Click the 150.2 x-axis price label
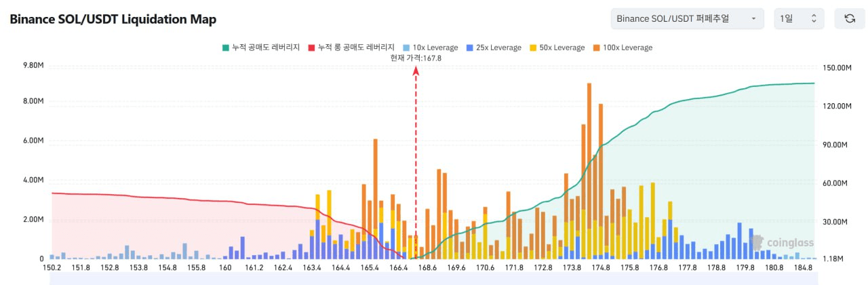The width and height of the screenshot is (868, 285). [52, 268]
